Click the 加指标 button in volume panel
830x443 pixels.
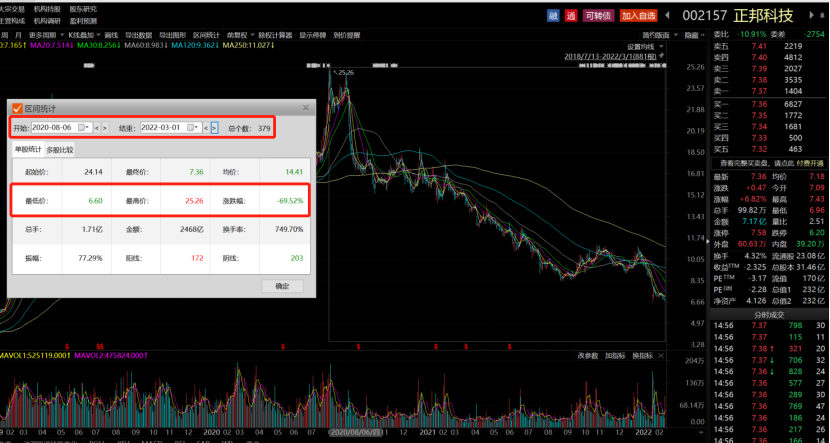click(615, 355)
